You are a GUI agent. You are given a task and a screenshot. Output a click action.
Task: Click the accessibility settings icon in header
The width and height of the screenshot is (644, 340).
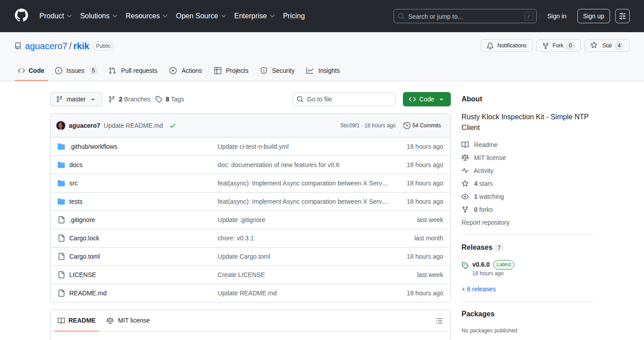click(x=623, y=16)
